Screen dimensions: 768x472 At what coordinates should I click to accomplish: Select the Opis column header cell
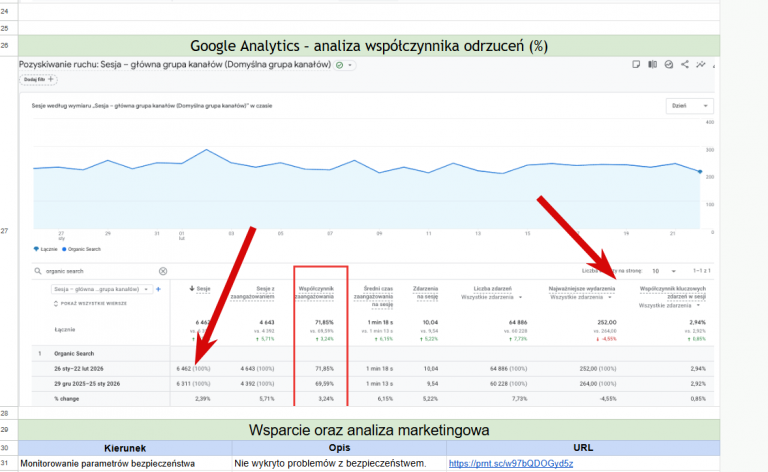point(339,448)
